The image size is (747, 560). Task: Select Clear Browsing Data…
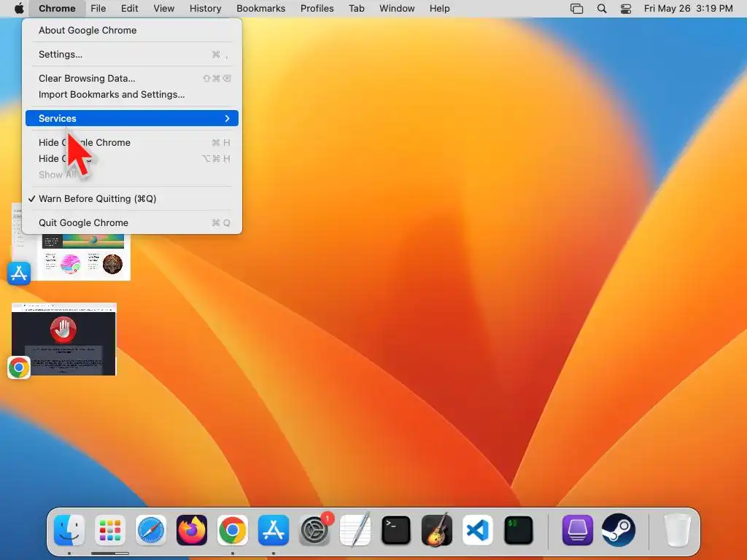coord(132,78)
